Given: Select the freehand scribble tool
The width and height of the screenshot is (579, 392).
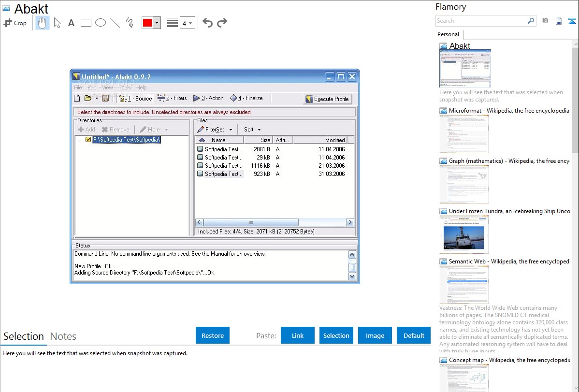Looking at the screenshot, I should (x=130, y=23).
